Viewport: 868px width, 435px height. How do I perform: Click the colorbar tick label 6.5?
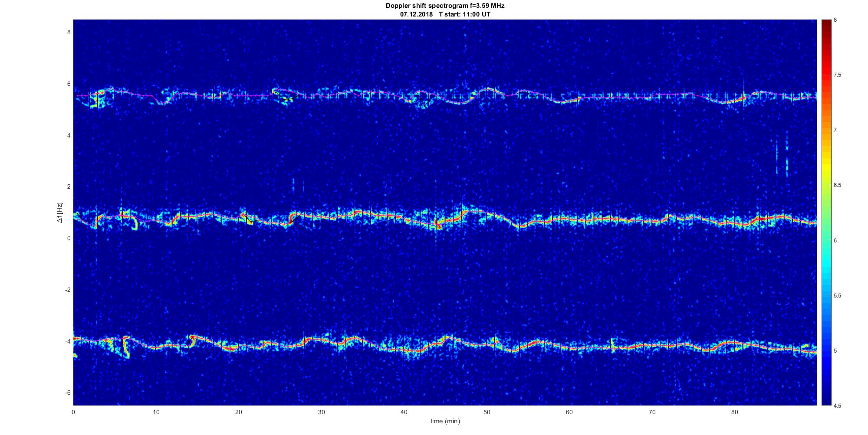tap(838, 185)
